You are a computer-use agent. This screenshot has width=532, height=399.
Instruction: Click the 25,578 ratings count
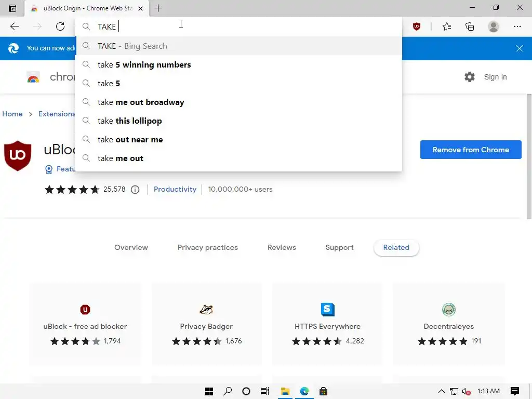coord(114,189)
